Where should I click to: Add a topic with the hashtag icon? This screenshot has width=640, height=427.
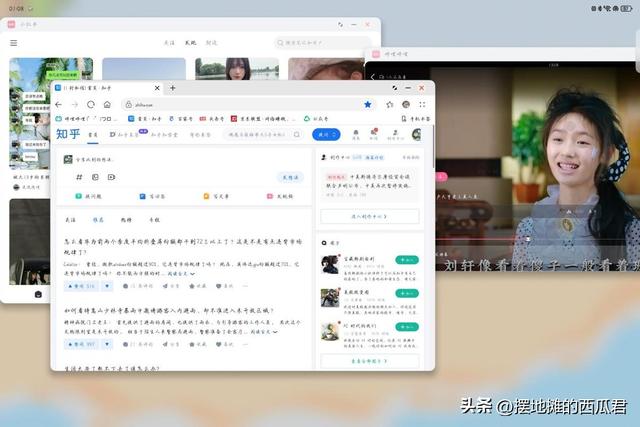tap(79, 177)
